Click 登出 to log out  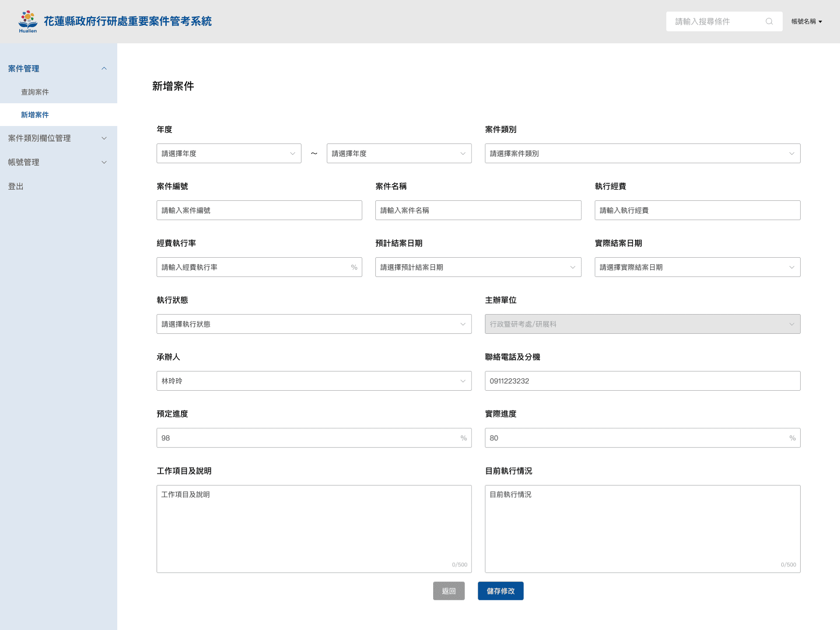click(16, 186)
